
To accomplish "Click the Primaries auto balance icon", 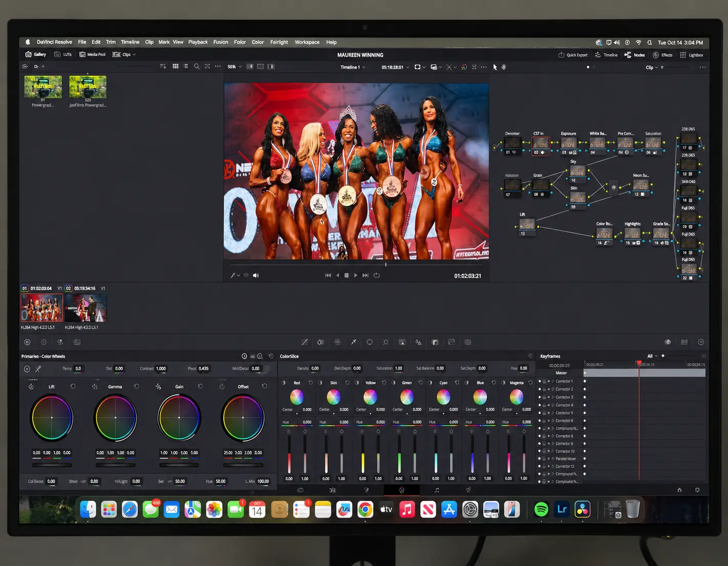I will (27, 368).
